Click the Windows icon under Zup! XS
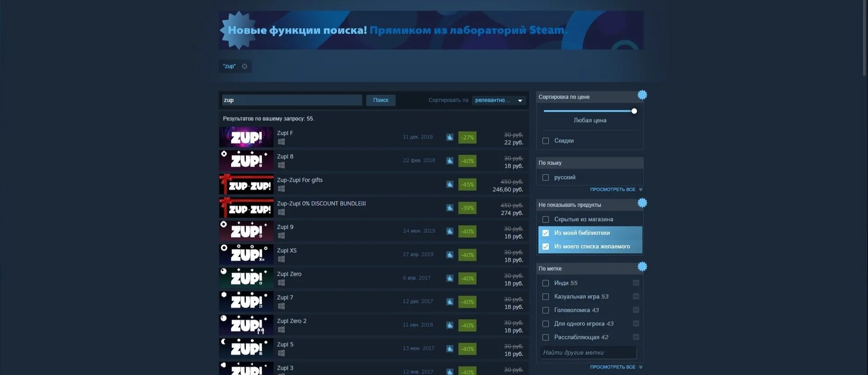The height and width of the screenshot is (375, 868). point(281,259)
